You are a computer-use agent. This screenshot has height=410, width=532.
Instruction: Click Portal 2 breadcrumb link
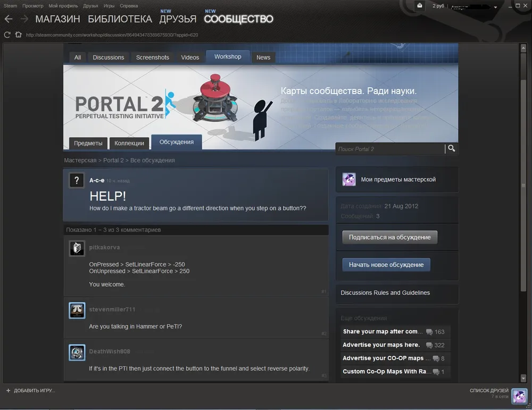pos(113,160)
